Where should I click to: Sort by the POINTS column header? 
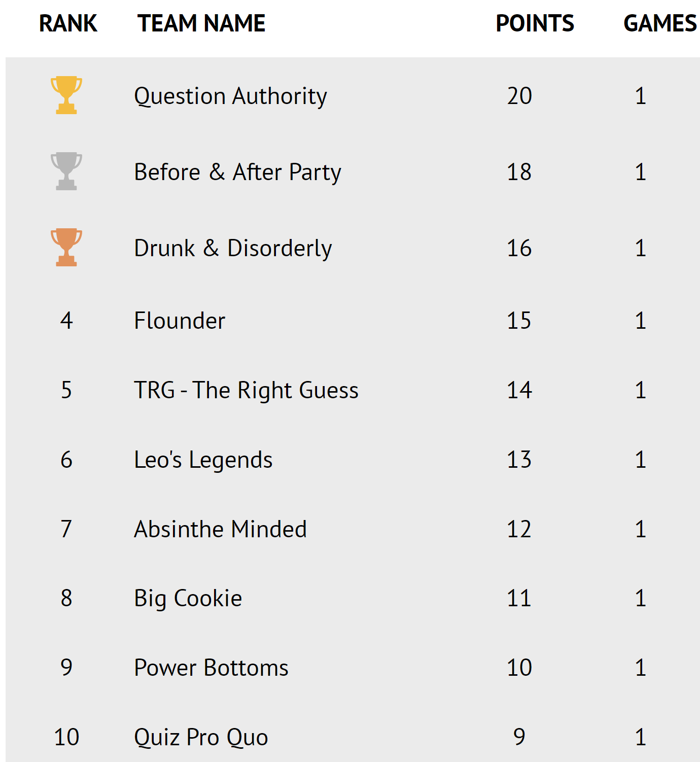(x=535, y=23)
